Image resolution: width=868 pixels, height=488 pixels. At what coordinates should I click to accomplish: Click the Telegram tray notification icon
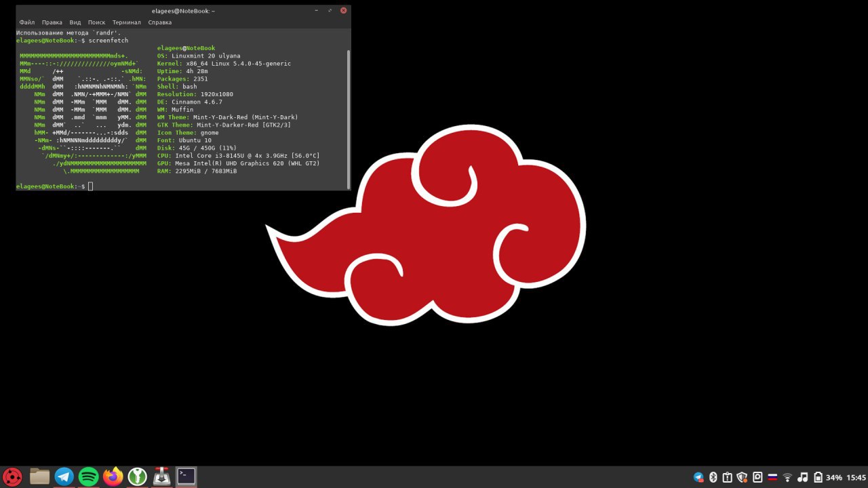coord(699,477)
